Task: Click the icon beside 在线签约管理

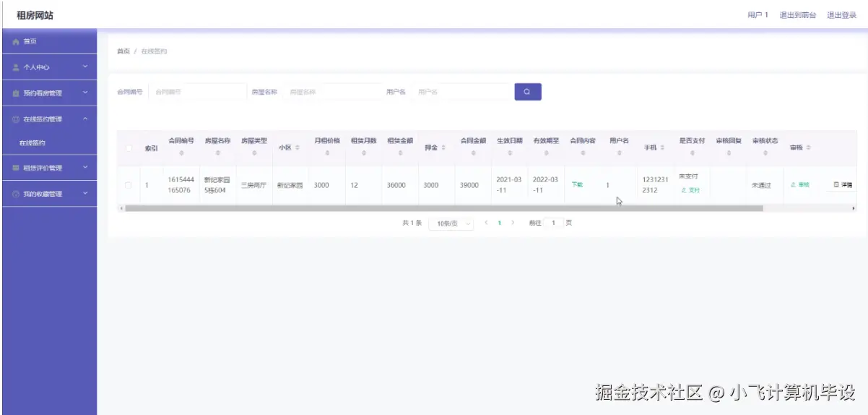Action: (x=16, y=119)
